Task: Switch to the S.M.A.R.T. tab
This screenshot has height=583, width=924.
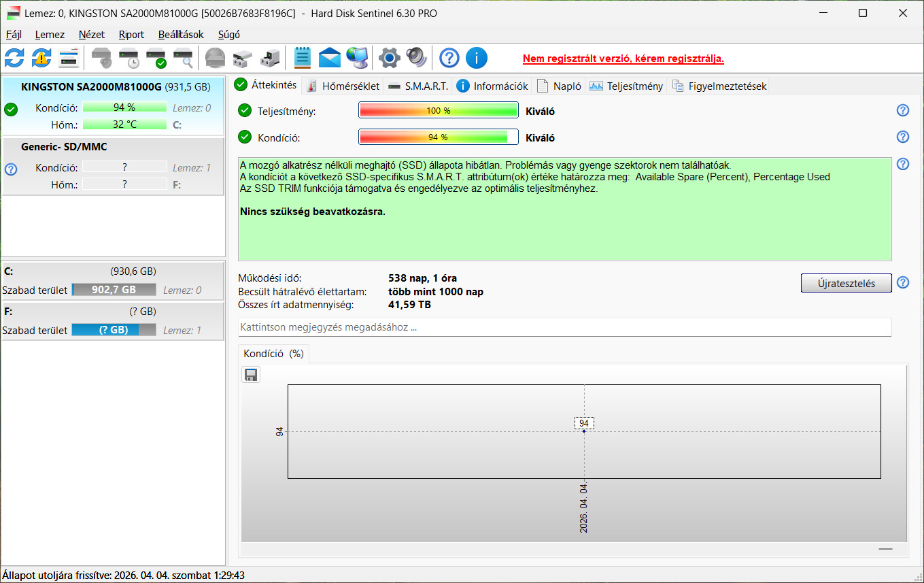Action: click(418, 86)
